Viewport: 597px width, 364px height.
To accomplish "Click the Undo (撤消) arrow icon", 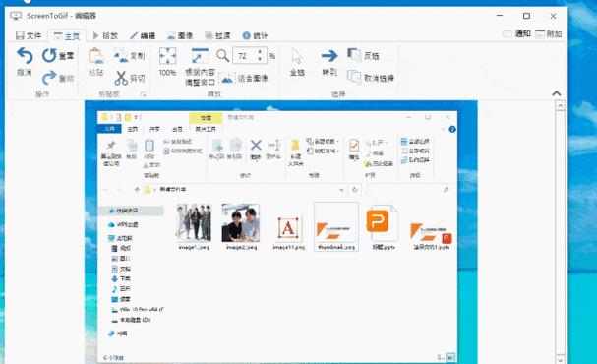I will 25,56.
